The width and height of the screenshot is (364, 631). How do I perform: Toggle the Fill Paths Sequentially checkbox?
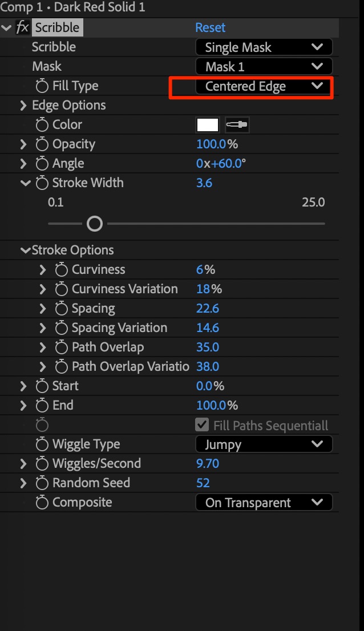point(202,425)
